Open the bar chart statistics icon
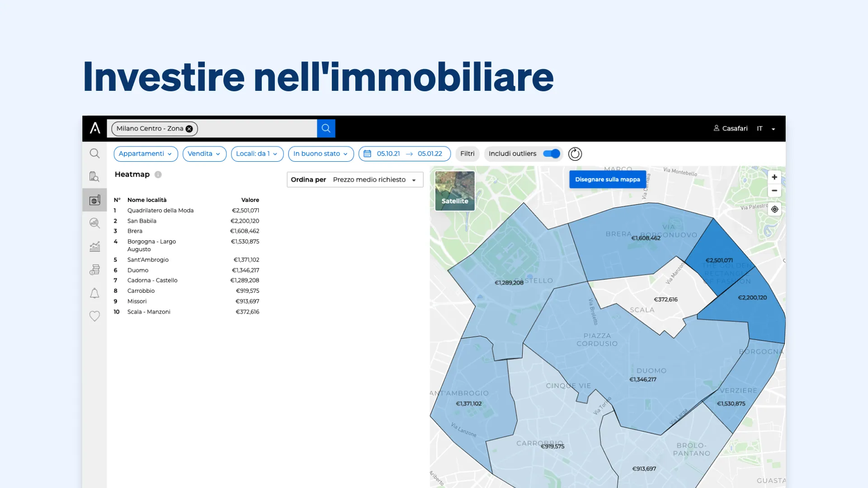 pyautogui.click(x=94, y=247)
